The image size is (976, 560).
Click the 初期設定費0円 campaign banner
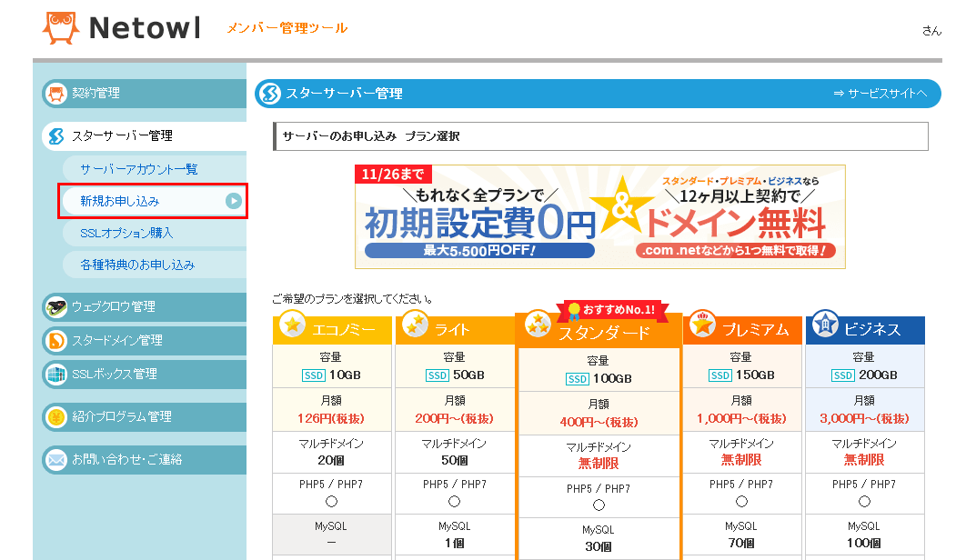click(600, 216)
